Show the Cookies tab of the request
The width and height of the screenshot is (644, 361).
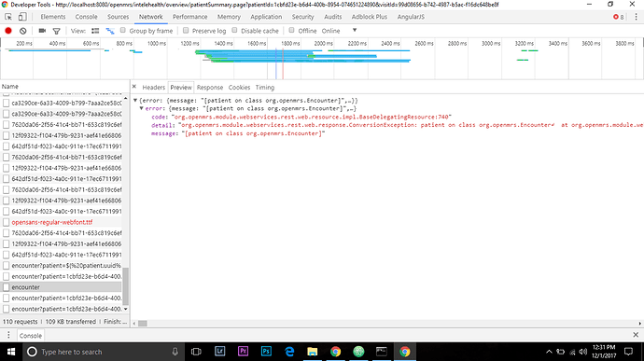[239, 88]
